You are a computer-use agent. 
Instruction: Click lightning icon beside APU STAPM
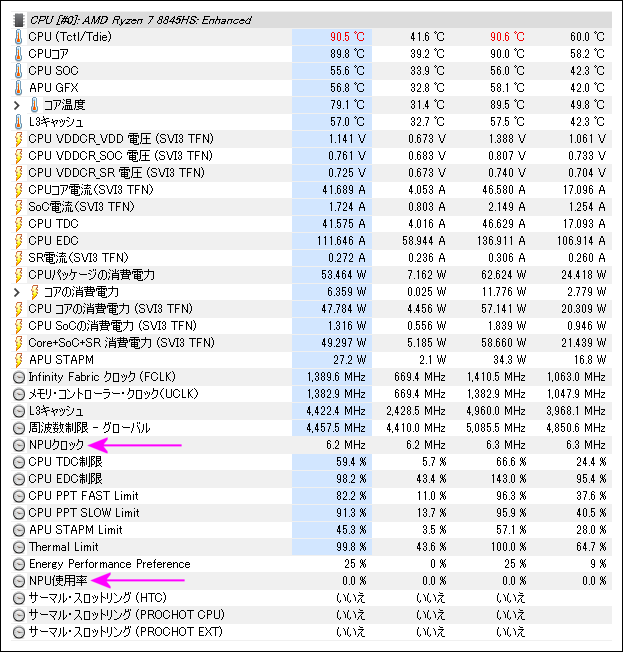18,360
